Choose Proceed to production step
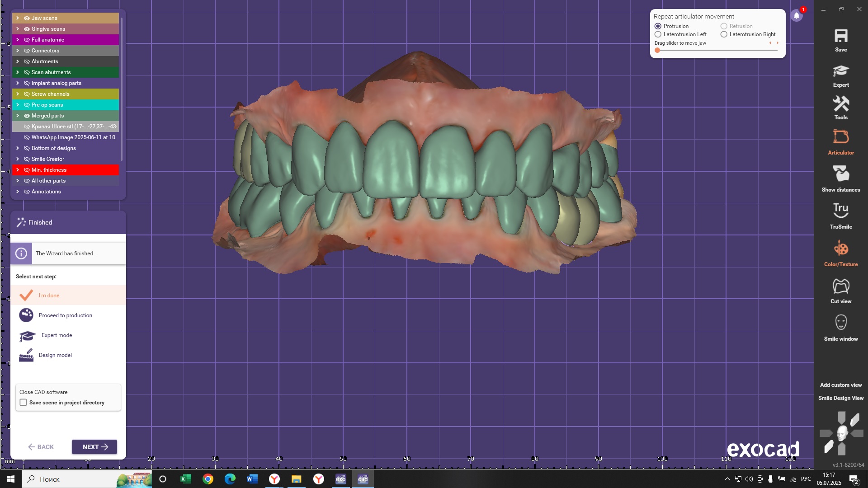 [65, 315]
